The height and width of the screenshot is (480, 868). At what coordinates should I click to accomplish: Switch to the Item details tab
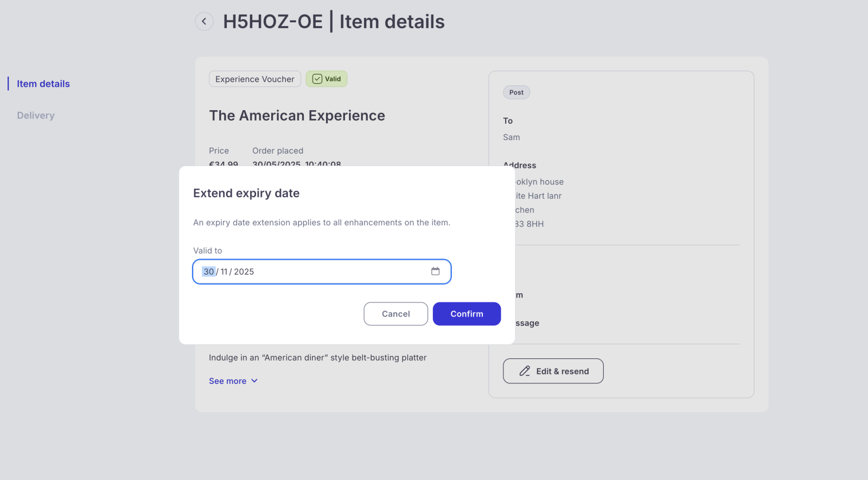click(x=43, y=84)
